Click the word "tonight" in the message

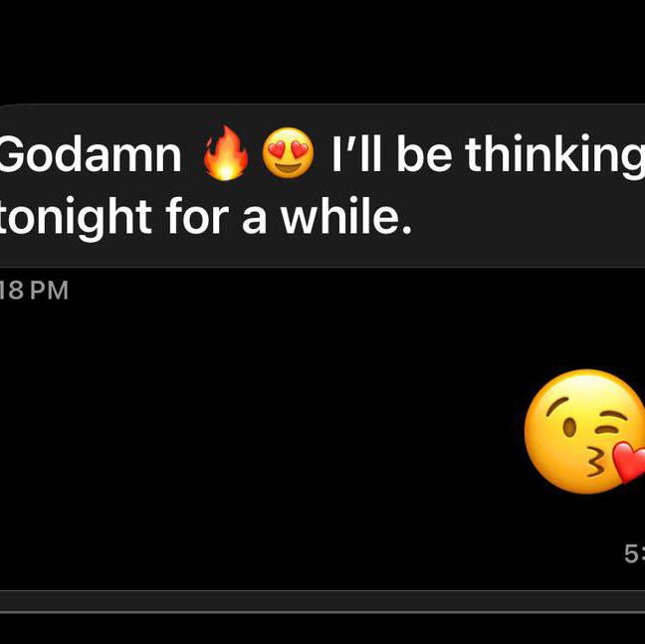tap(76, 218)
